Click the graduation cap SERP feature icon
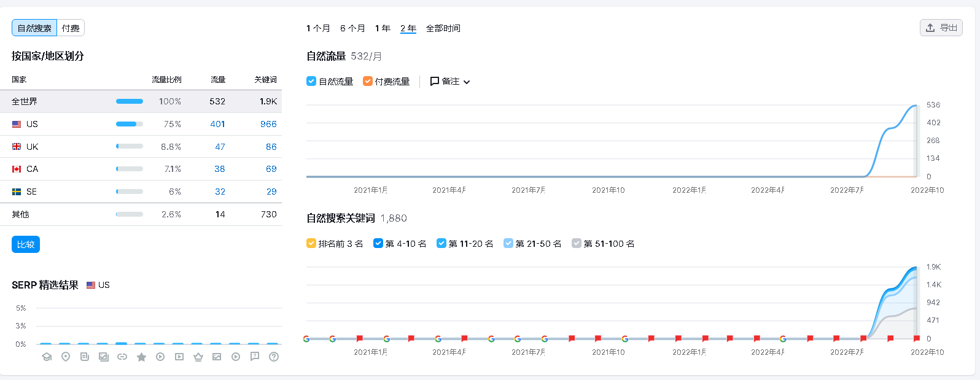Image resolution: width=980 pixels, height=380 pixels. (x=47, y=357)
